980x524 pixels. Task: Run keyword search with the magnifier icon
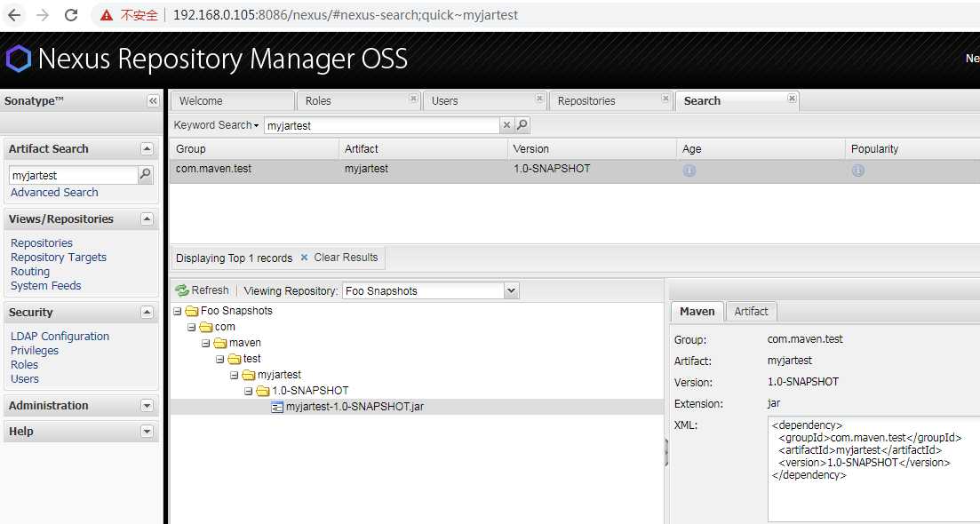(522, 125)
